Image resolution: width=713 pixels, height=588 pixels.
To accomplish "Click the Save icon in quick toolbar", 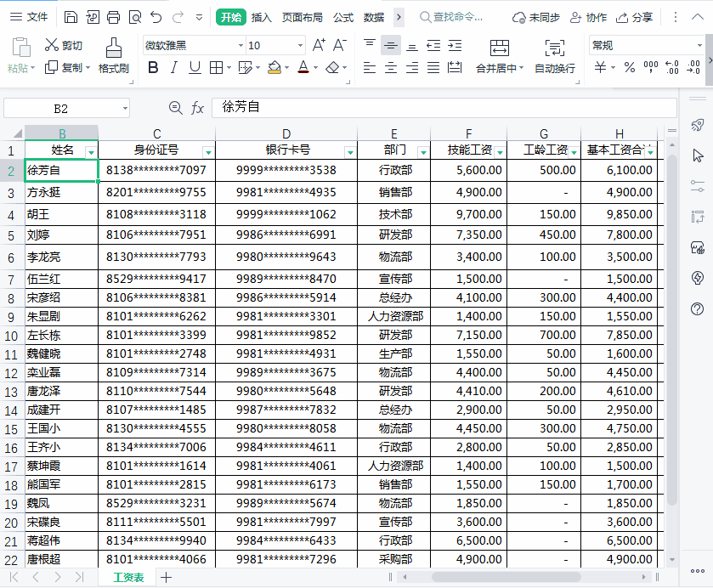I will [x=71, y=17].
